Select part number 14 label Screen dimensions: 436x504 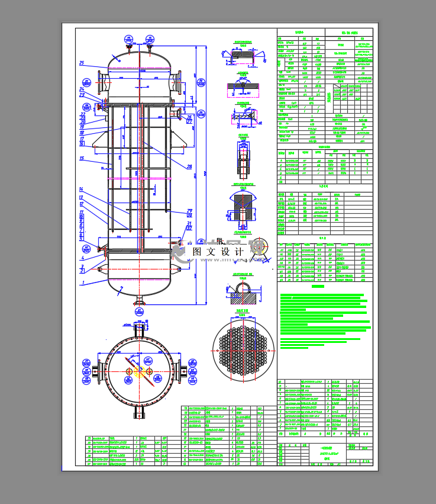tap(81, 189)
